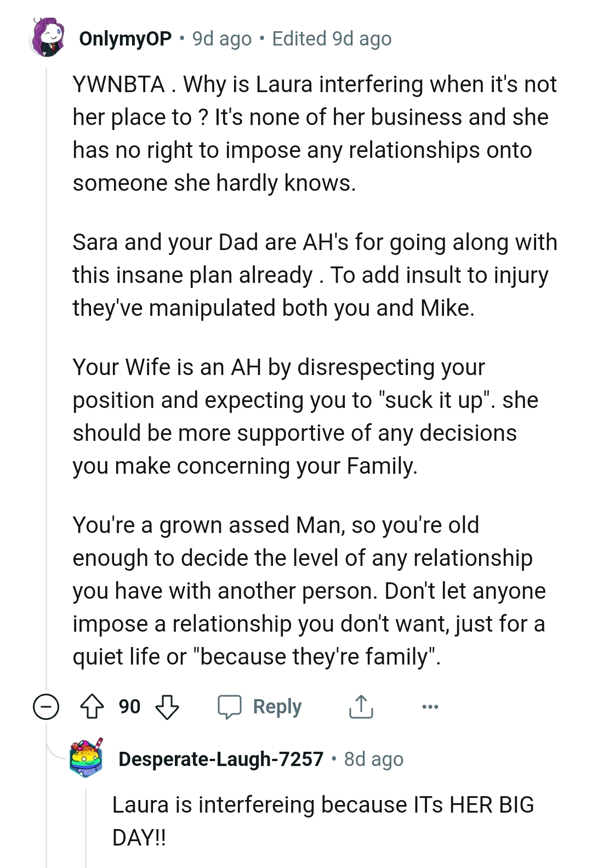The image size is (592, 868).
Task: Open the comment overflow menu
Action: pos(429,707)
